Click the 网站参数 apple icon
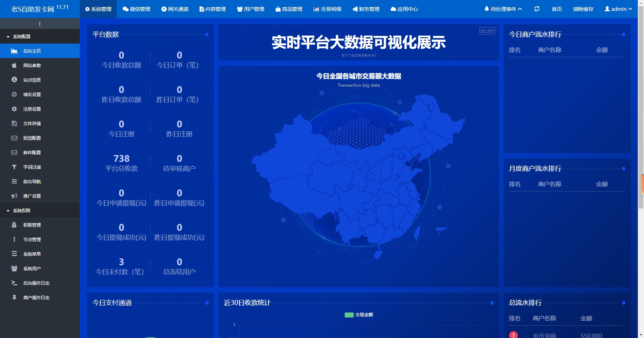 [x=14, y=65]
